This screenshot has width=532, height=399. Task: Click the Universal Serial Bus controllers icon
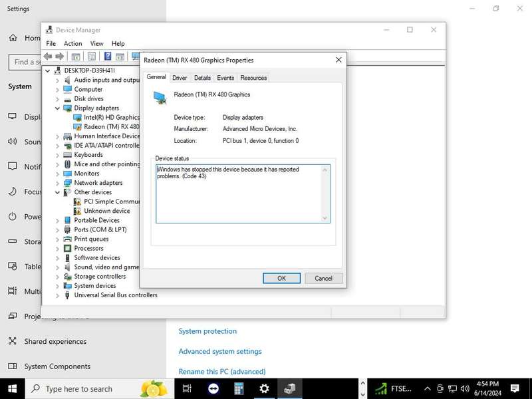(x=68, y=295)
